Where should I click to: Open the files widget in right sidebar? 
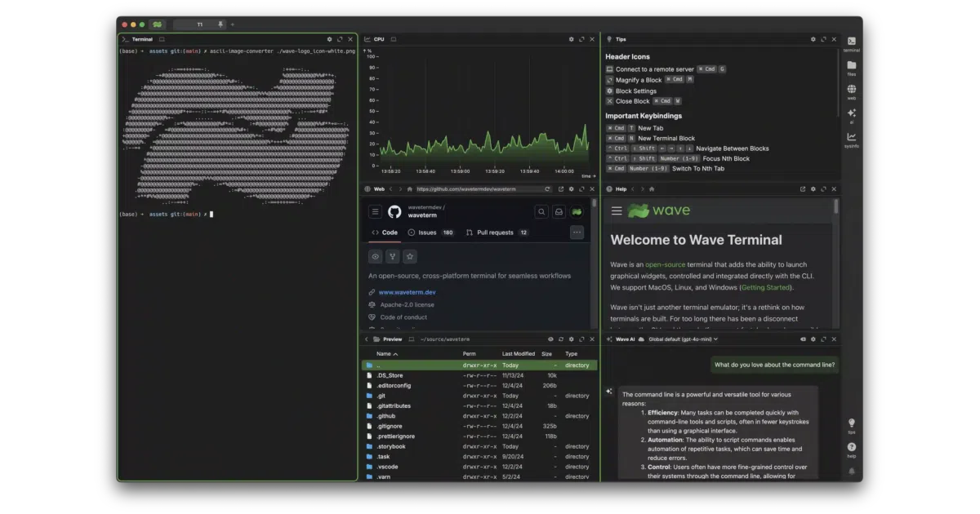click(x=851, y=68)
